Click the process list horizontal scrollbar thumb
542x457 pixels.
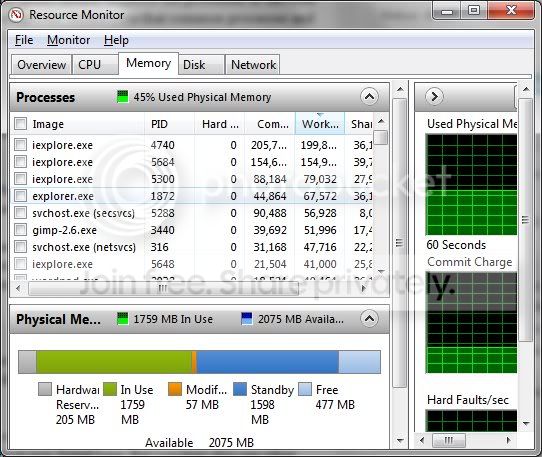click(163, 288)
